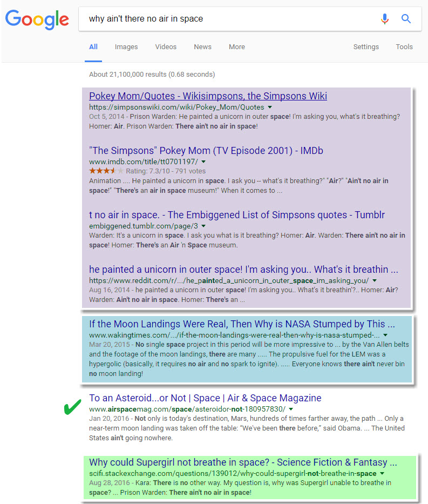Click the Google logo

click(x=37, y=19)
